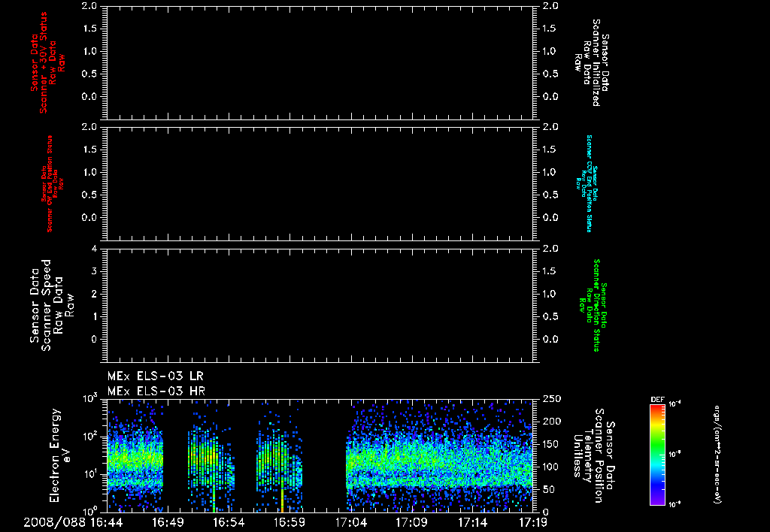The height and width of the screenshot is (532, 770).
Task: Click the 50 tick on Scanner Position axis
Action: tap(549, 489)
